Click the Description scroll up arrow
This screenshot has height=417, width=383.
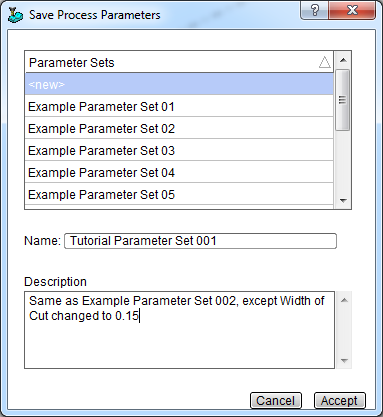(344, 300)
